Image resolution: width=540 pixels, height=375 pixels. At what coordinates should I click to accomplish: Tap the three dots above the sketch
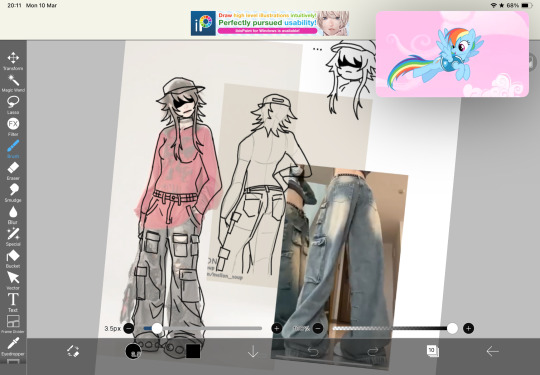point(317,49)
